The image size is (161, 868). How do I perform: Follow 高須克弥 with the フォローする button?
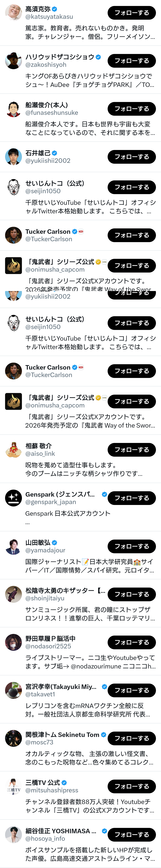132,13
